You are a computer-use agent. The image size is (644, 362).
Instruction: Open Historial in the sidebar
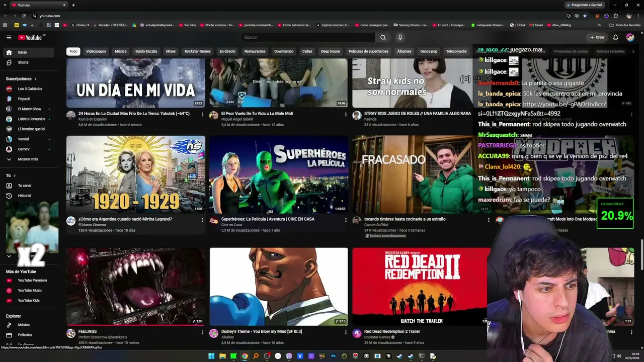point(29,196)
